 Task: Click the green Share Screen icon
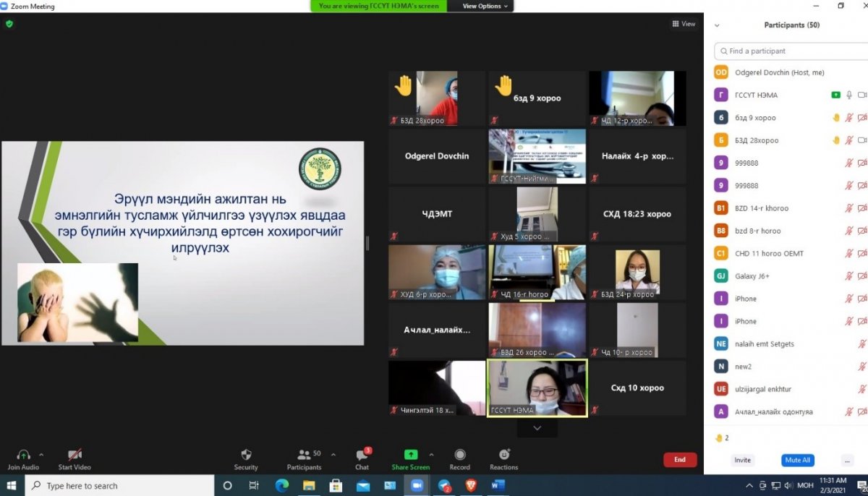(x=410, y=455)
